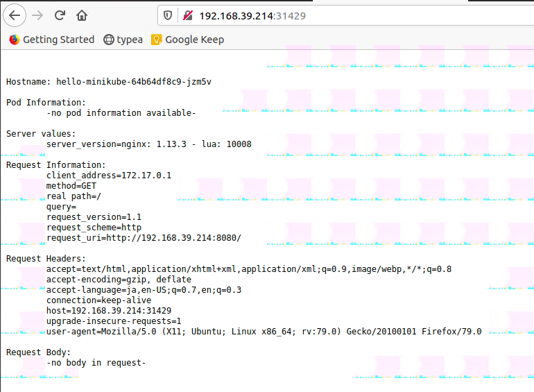The width and height of the screenshot is (534, 392).
Task: Click the Pod Information heading
Action: tap(46, 103)
